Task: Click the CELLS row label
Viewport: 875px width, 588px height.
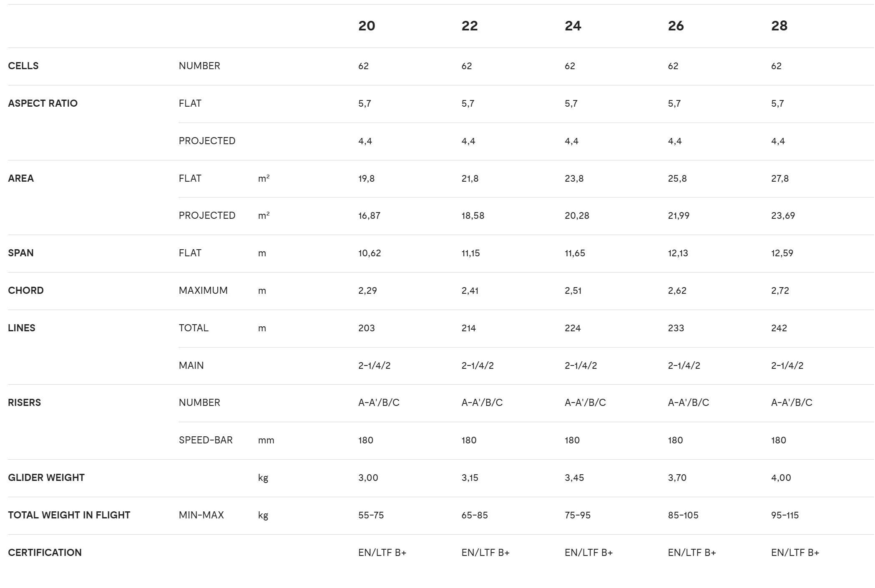Action: pos(23,66)
